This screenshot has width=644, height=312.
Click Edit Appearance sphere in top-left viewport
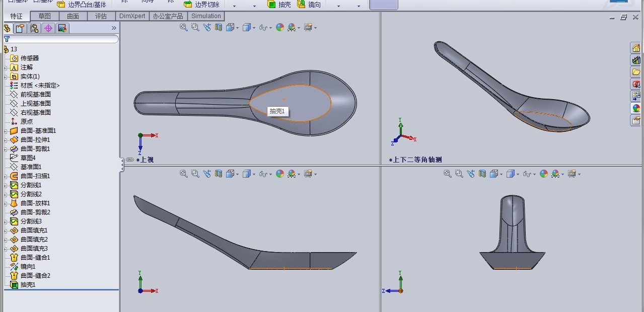(280, 27)
